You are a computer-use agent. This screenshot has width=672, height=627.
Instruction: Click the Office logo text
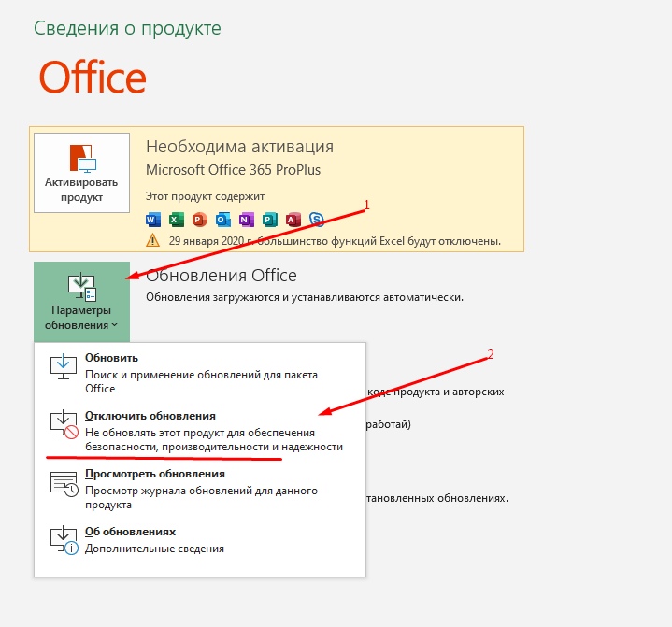coord(93,78)
